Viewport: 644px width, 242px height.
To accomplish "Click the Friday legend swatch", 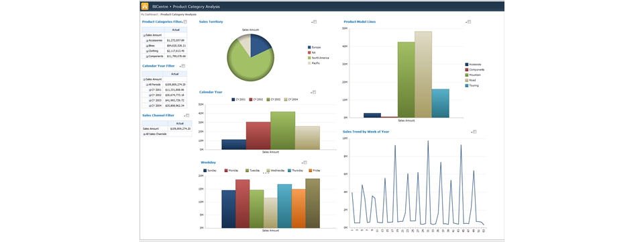I will [311, 170].
